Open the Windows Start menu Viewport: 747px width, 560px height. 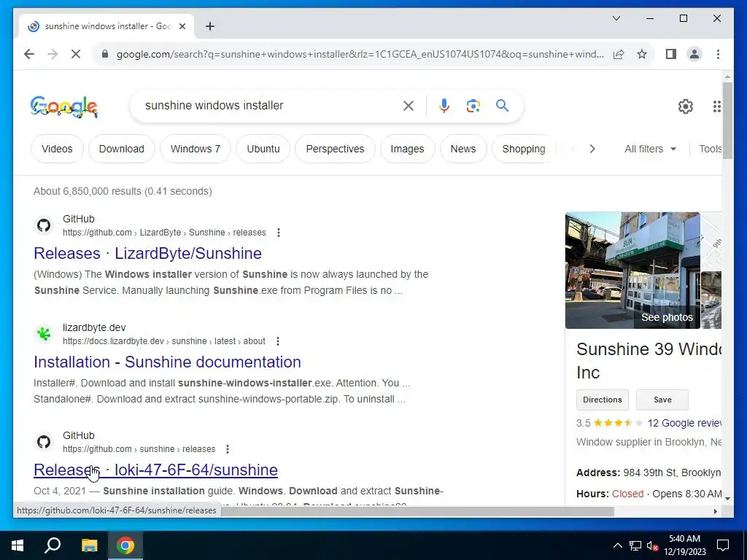click(x=18, y=545)
